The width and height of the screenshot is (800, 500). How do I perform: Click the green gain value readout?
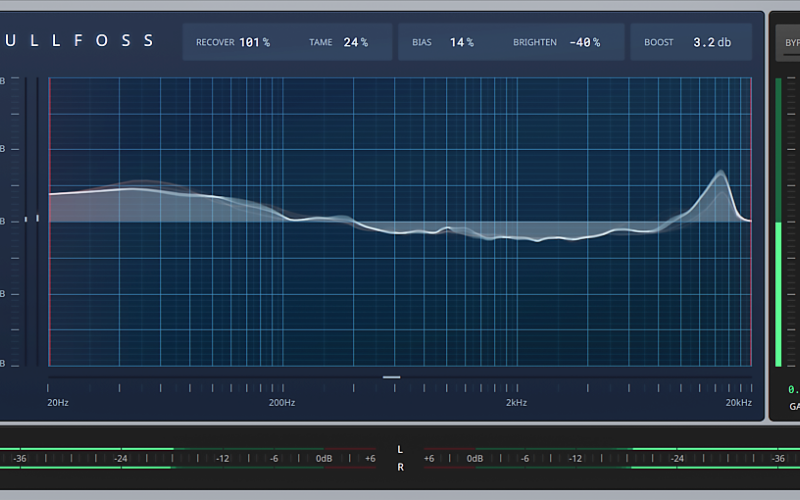click(x=794, y=389)
